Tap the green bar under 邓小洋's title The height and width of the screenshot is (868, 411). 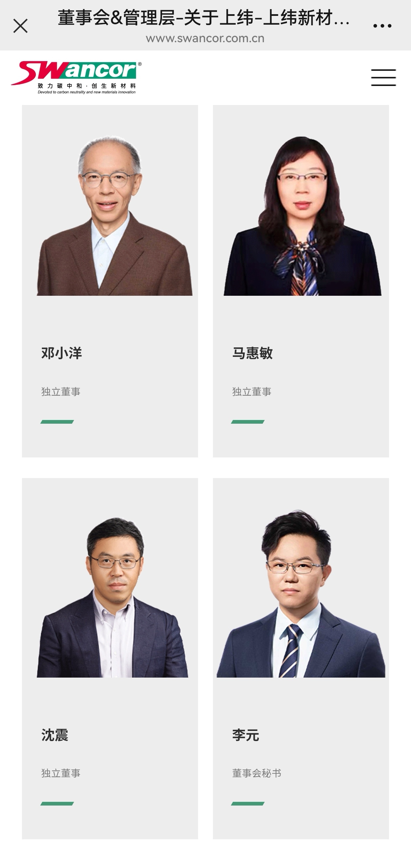(57, 422)
